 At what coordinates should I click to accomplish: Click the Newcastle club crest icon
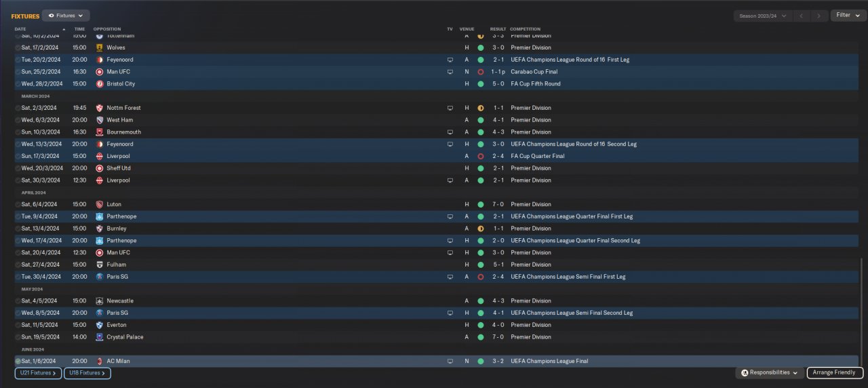point(100,301)
